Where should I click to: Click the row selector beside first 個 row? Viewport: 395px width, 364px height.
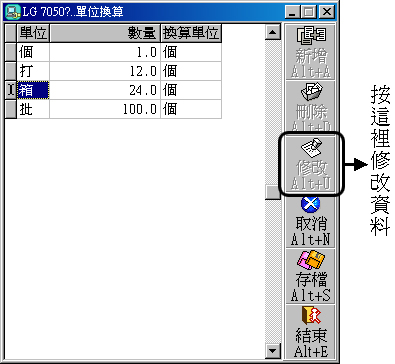(11, 52)
